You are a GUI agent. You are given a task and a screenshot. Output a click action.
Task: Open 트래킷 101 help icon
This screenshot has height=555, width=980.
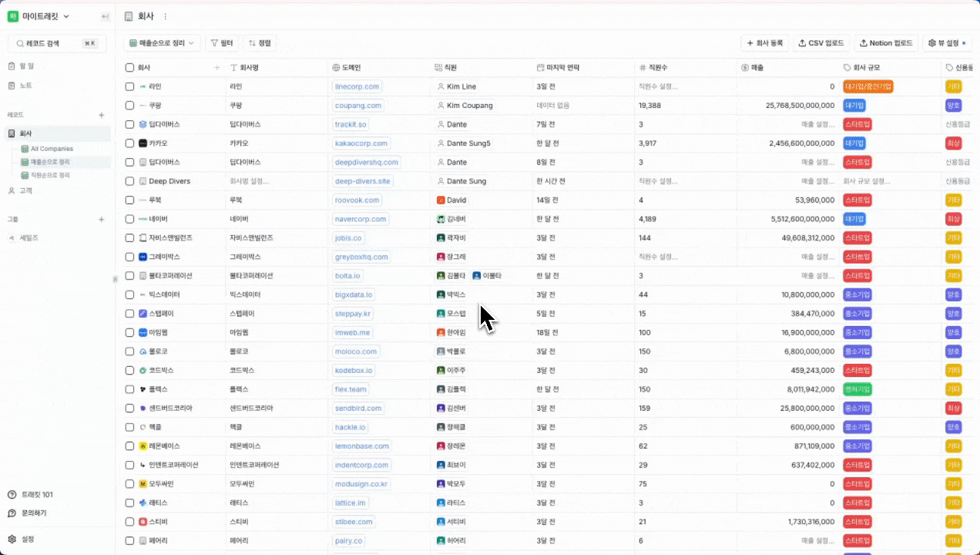[x=12, y=495]
